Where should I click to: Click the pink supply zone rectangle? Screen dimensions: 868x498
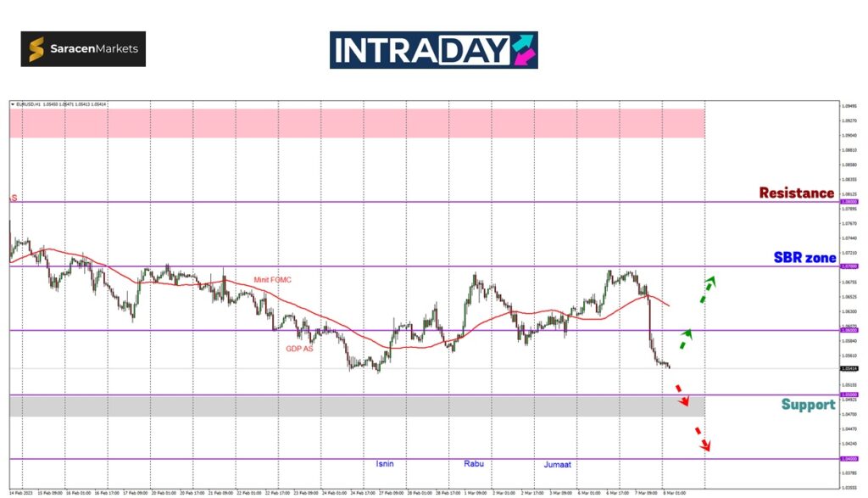(356, 123)
